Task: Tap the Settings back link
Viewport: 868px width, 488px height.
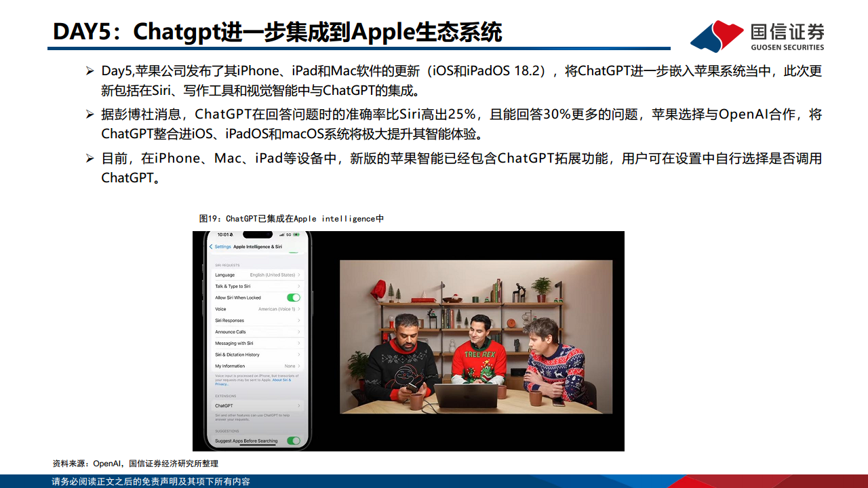Action: point(223,247)
